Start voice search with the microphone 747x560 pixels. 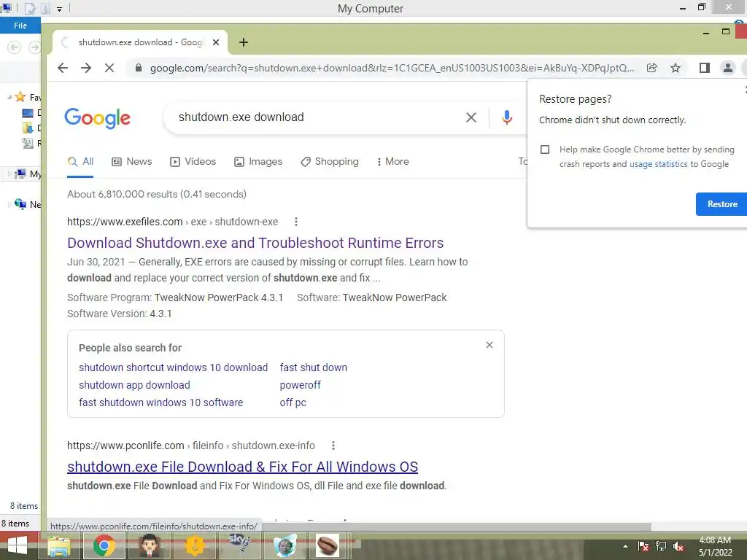coord(507,117)
